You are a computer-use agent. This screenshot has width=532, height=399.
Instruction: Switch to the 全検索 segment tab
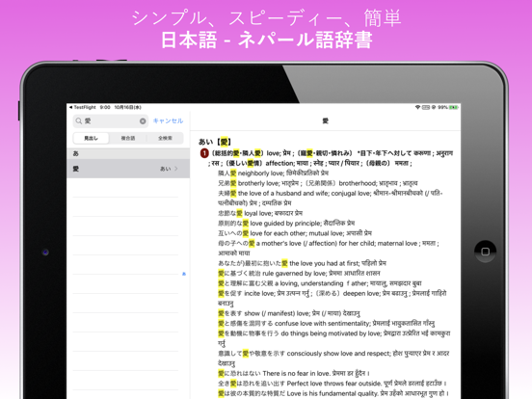tap(165, 138)
